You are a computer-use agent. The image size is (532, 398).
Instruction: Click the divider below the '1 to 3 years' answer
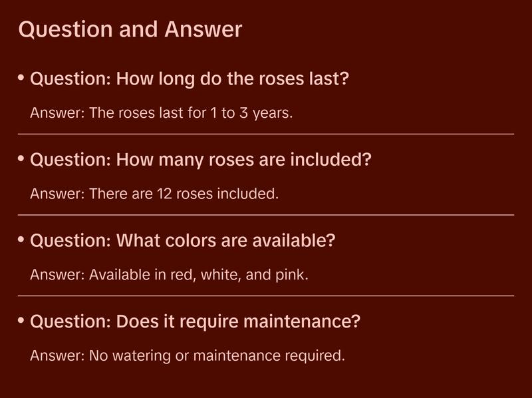tap(266, 134)
